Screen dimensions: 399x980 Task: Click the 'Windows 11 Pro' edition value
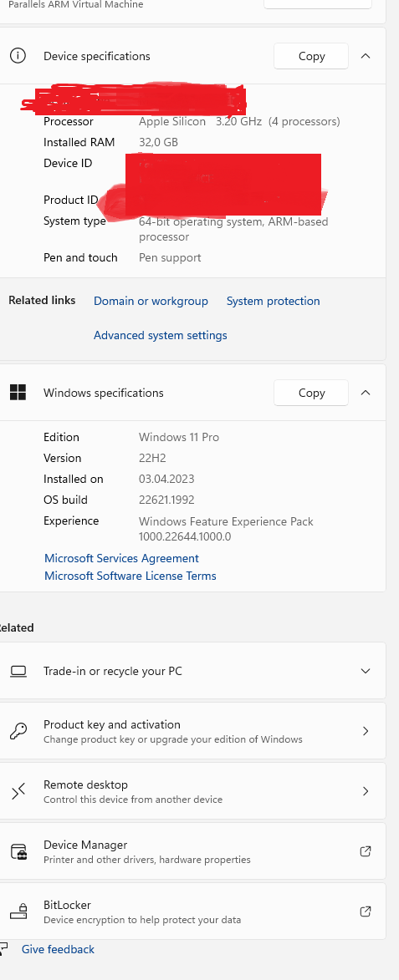coord(179,437)
